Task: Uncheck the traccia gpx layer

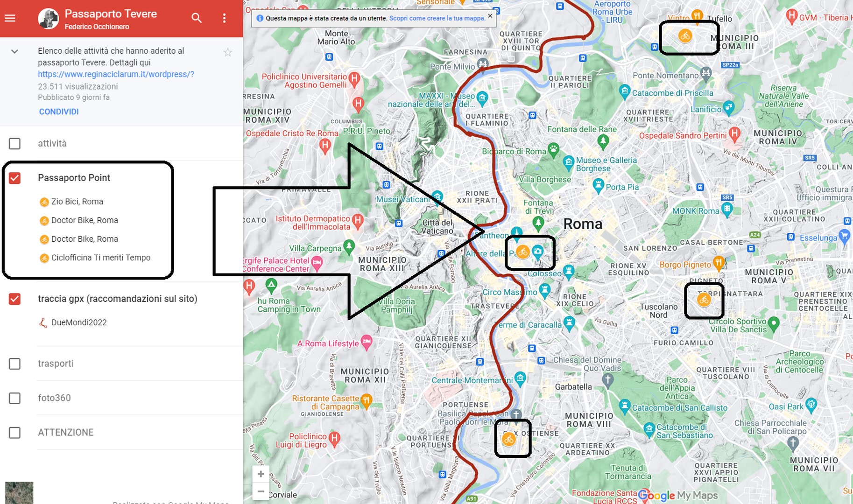Action: pyautogui.click(x=14, y=299)
